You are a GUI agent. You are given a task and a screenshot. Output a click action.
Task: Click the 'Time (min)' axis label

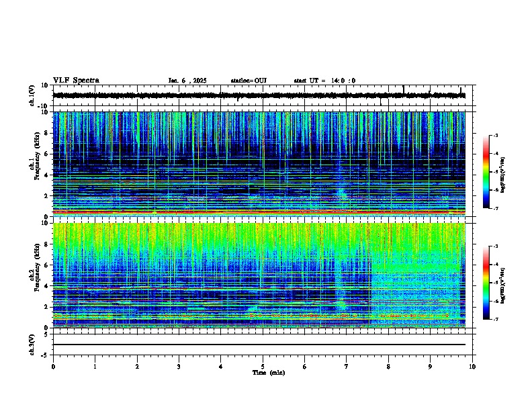pyautogui.click(x=269, y=373)
